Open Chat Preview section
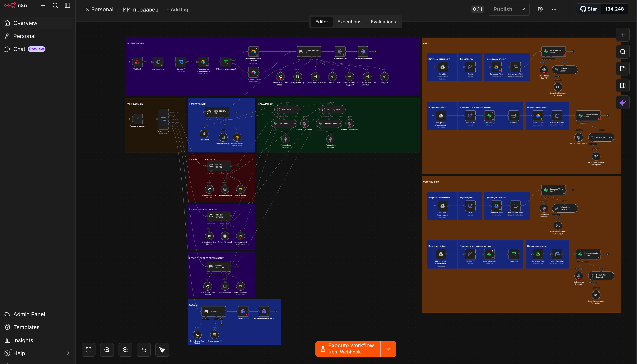Screen dimensions: 637x364 tap(37, 49)
